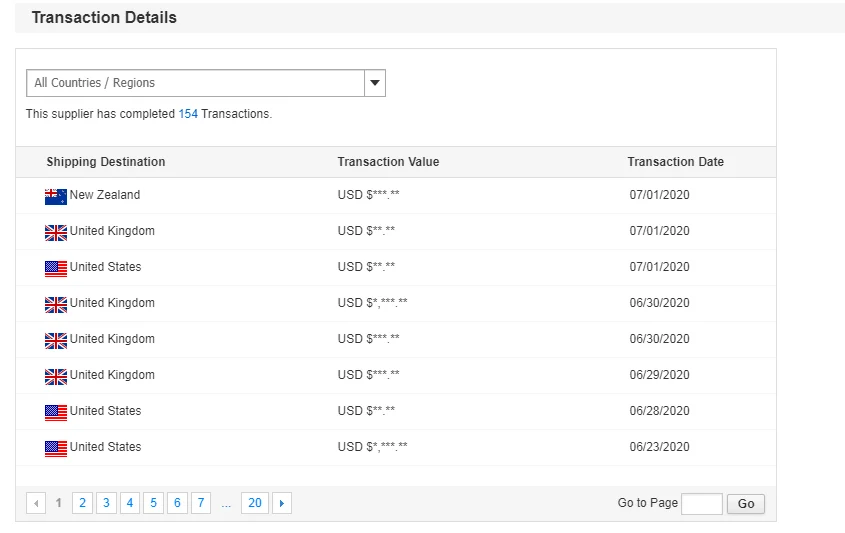Click the Shipping Destination column header
The width and height of the screenshot is (845, 533).
(x=106, y=162)
